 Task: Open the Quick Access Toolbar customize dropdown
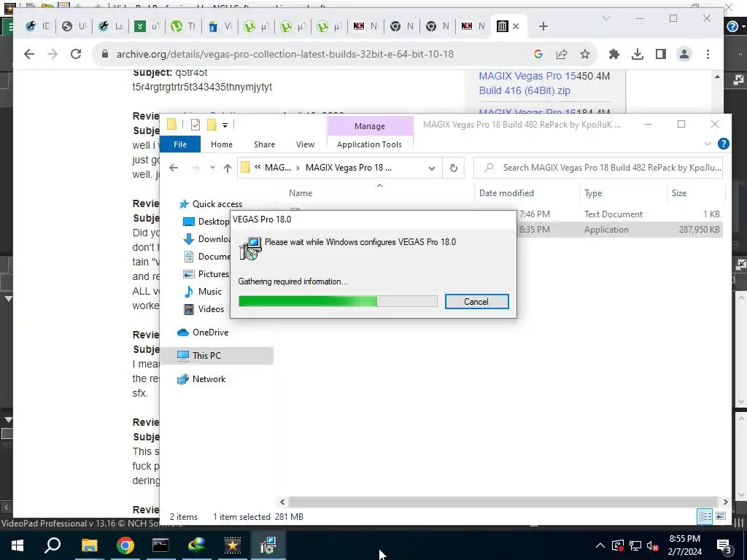[225, 125]
